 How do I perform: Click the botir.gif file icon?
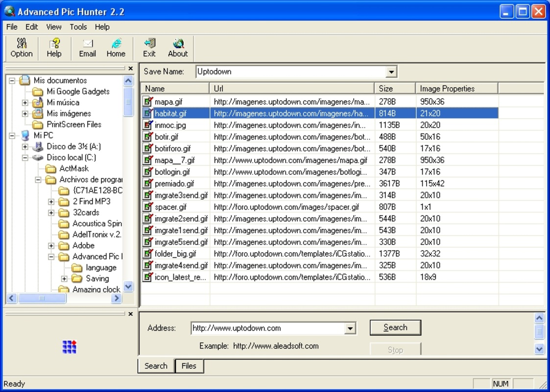pos(148,136)
